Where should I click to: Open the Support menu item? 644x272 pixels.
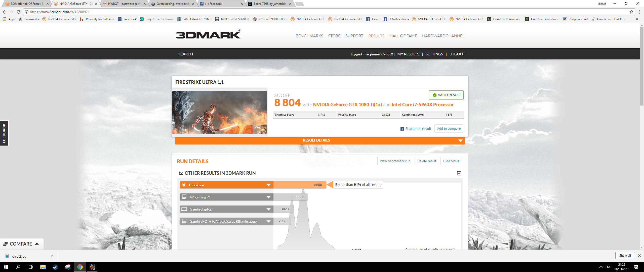click(x=354, y=36)
